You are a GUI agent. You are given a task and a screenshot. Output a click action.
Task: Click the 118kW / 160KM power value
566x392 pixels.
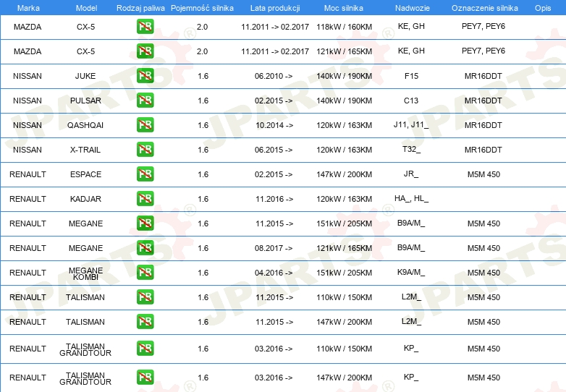point(344,27)
